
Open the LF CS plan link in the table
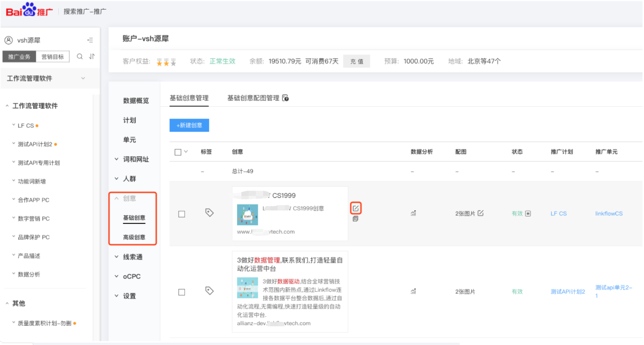pos(559,213)
